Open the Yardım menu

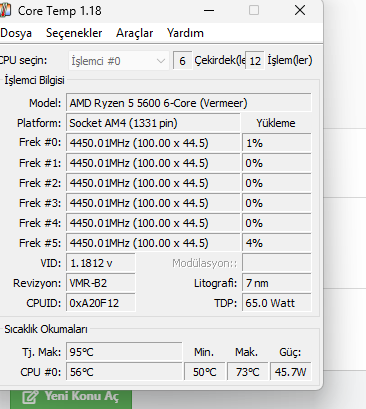point(185,33)
